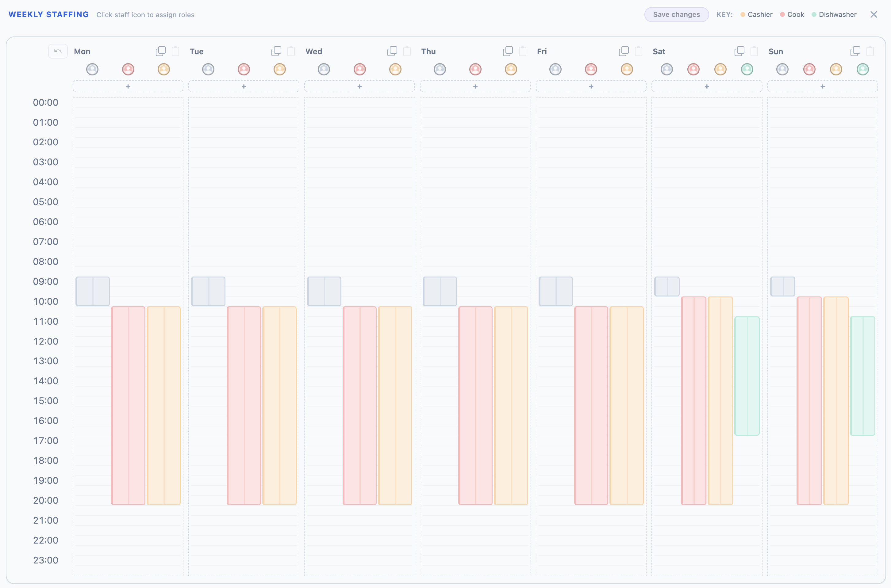Add staff to Tuesday with plus
891x588 pixels.
(244, 86)
